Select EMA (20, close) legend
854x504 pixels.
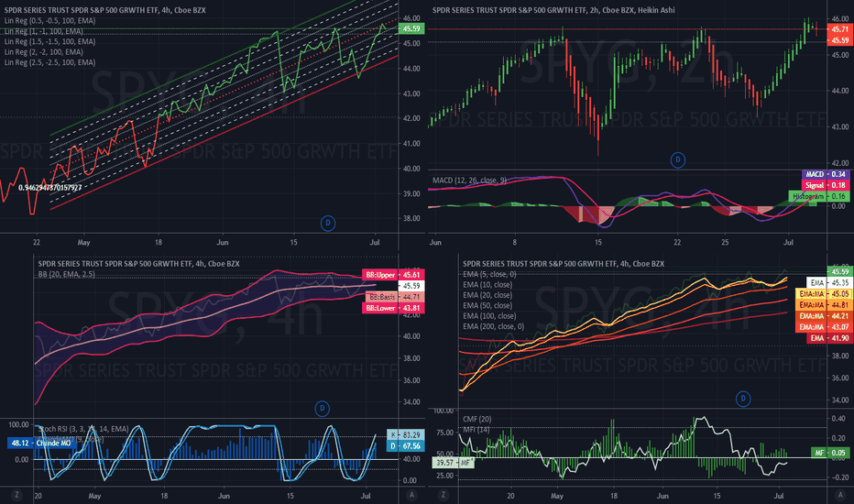click(487, 295)
